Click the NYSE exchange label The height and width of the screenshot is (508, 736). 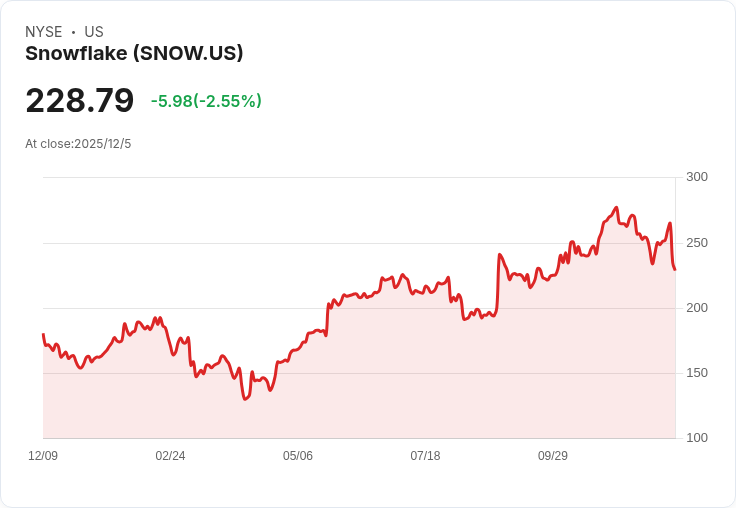point(44,32)
